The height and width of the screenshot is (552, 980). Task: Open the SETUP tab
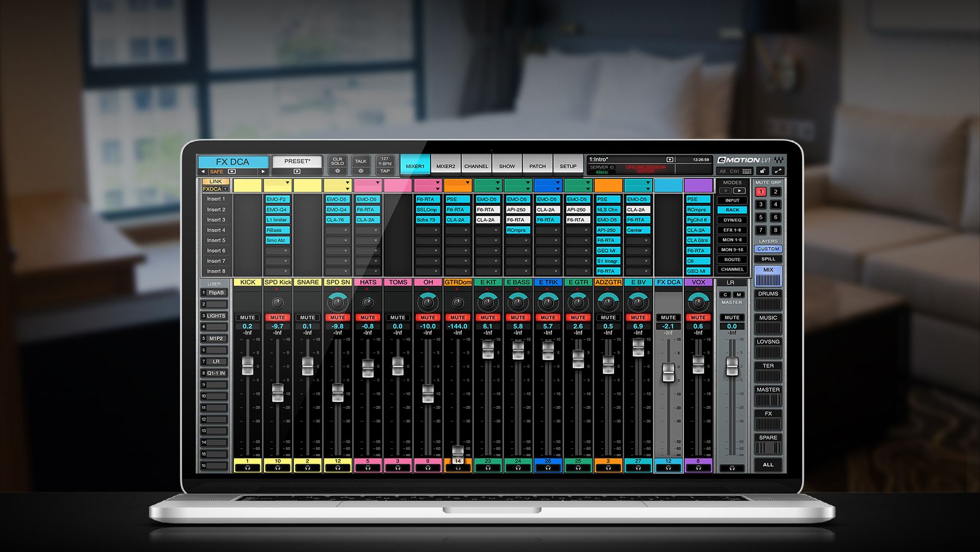pyautogui.click(x=568, y=166)
